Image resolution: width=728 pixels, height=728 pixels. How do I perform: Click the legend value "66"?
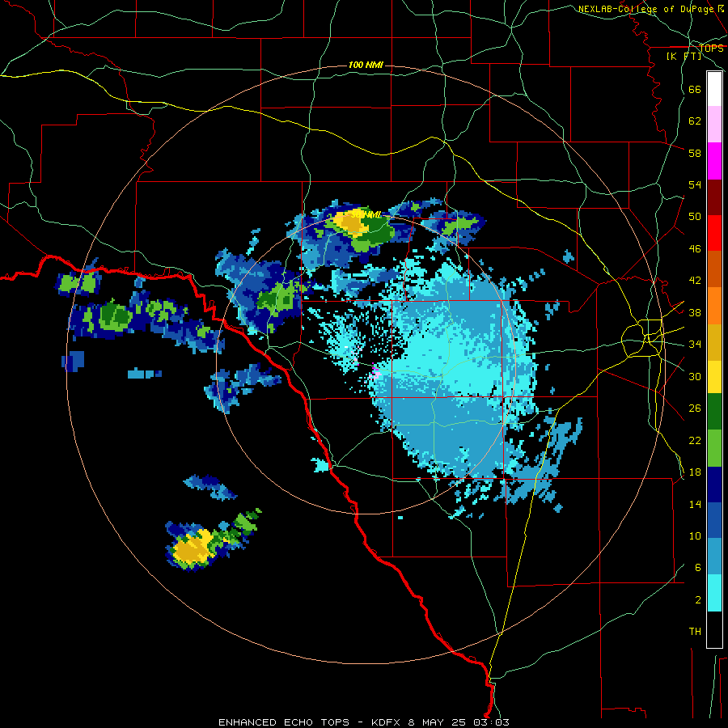coord(695,89)
